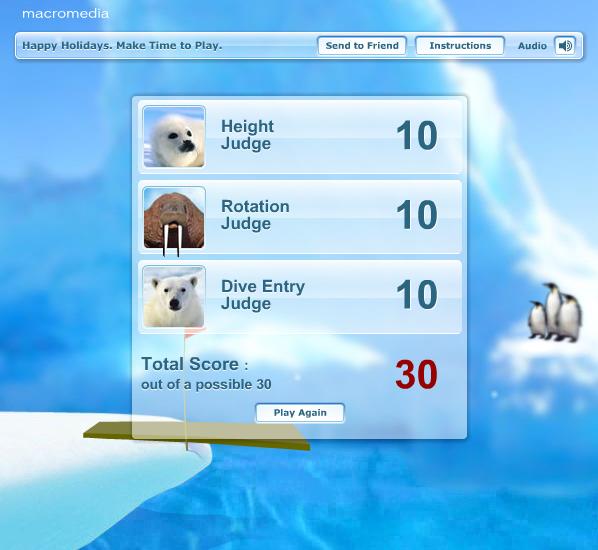Click the Dive Entry Judge label
The width and height of the screenshot is (598, 550).
[263, 295]
